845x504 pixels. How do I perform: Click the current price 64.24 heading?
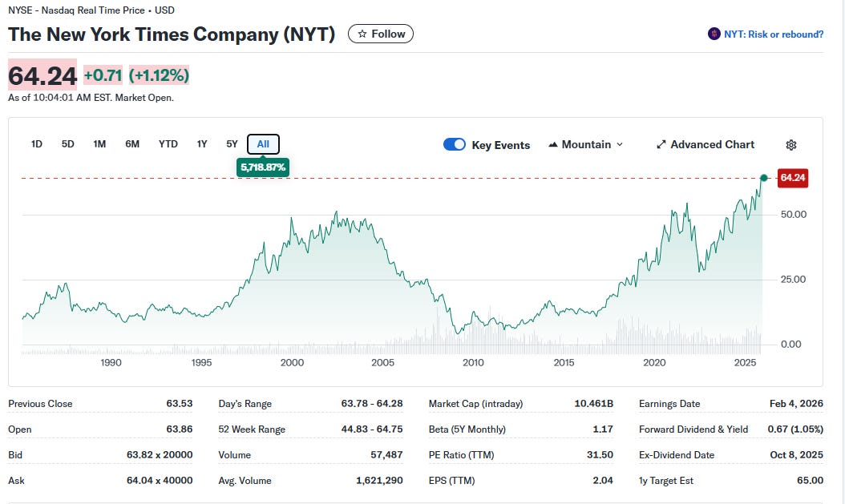pyautogui.click(x=42, y=75)
